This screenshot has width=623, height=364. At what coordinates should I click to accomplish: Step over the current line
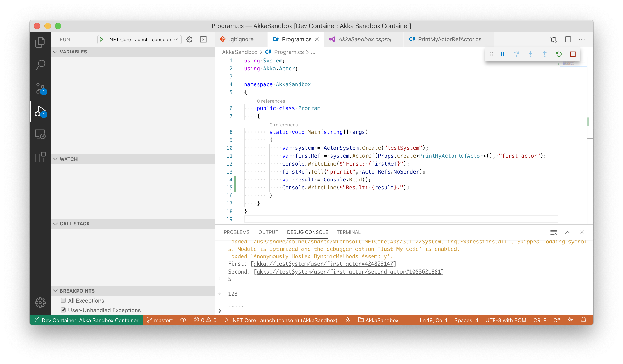click(x=516, y=54)
